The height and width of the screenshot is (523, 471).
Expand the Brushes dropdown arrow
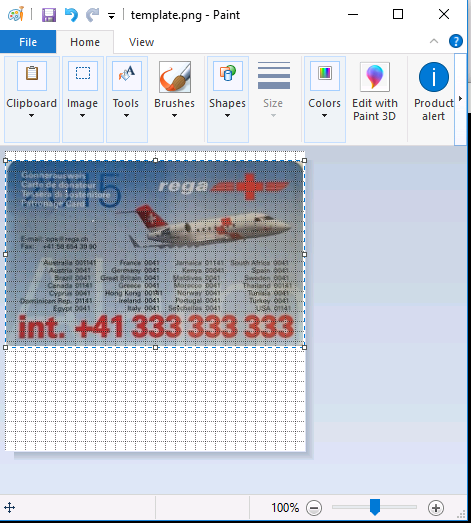coord(174,115)
